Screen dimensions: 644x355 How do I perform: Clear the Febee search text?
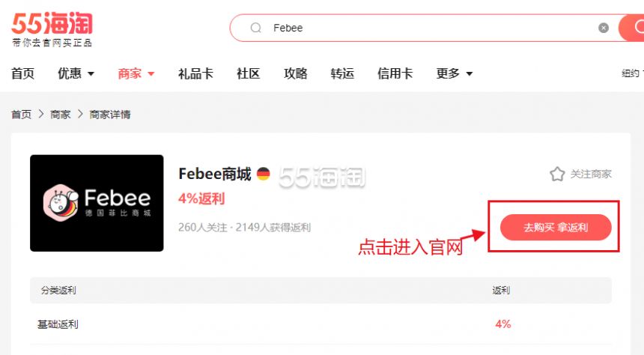pyautogui.click(x=604, y=28)
